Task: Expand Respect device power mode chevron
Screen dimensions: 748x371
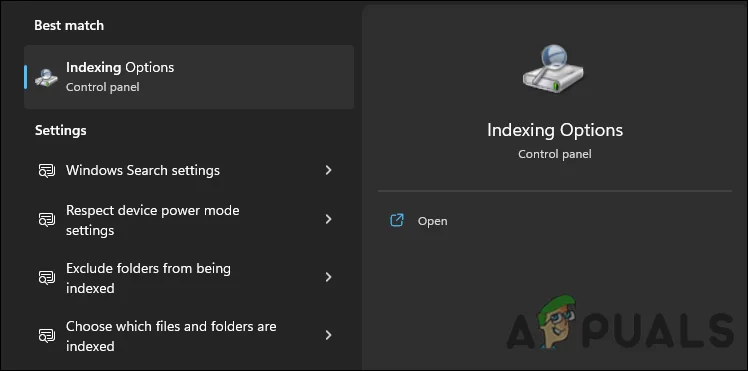Action: pos(328,219)
